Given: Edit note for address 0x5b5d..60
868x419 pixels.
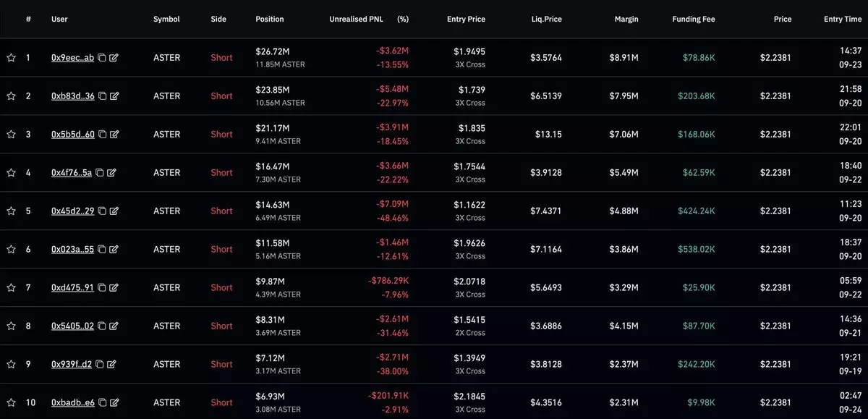Looking at the screenshot, I should [114, 135].
